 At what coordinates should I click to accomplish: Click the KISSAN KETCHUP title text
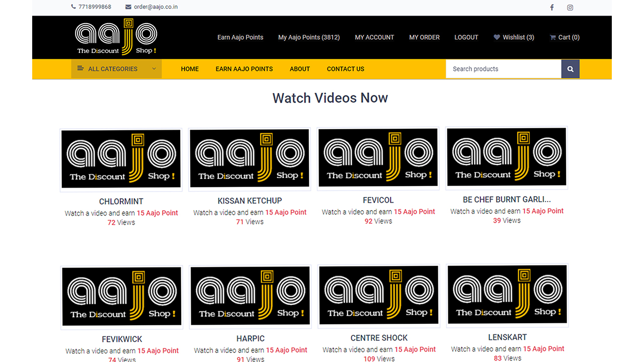pos(250,201)
